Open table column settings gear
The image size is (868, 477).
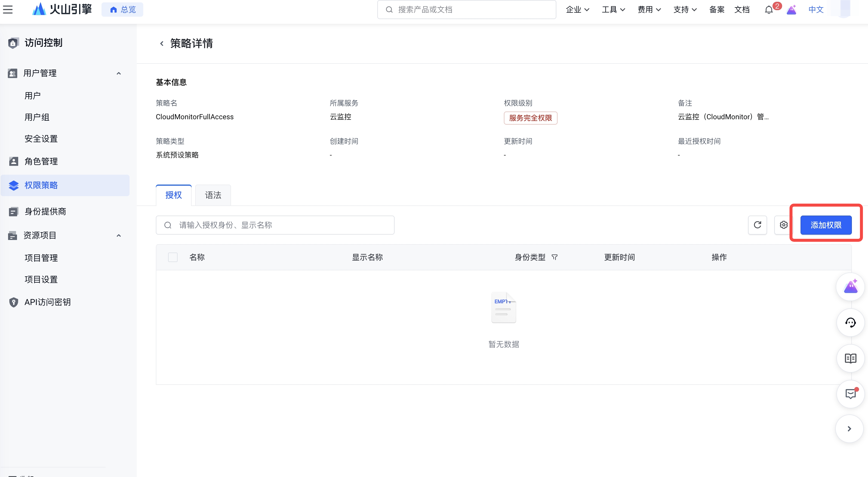point(784,225)
